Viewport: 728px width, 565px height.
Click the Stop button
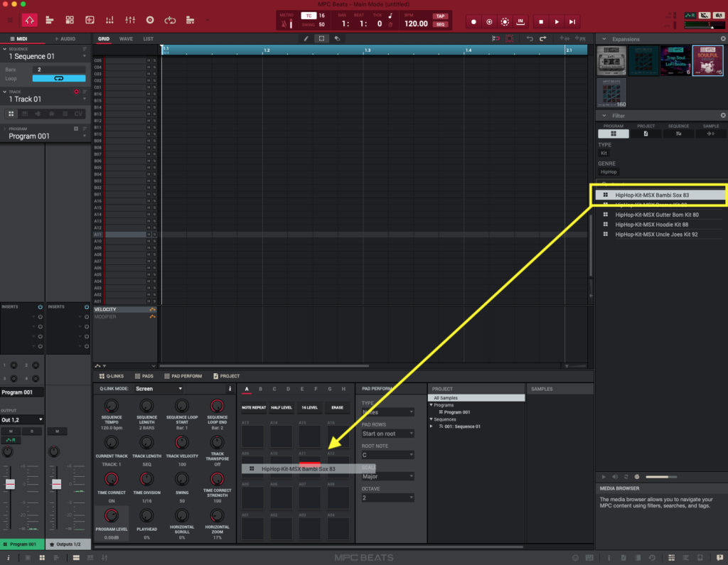click(541, 22)
